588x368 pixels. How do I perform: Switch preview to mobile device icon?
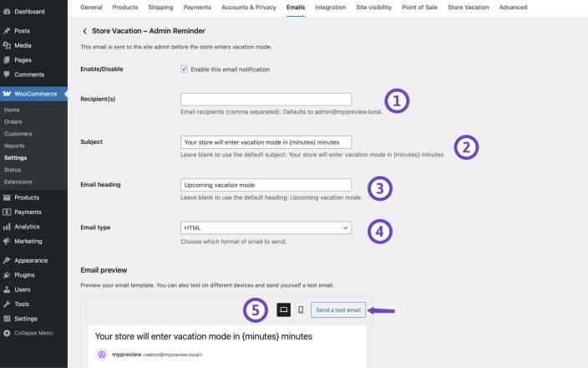(301, 309)
